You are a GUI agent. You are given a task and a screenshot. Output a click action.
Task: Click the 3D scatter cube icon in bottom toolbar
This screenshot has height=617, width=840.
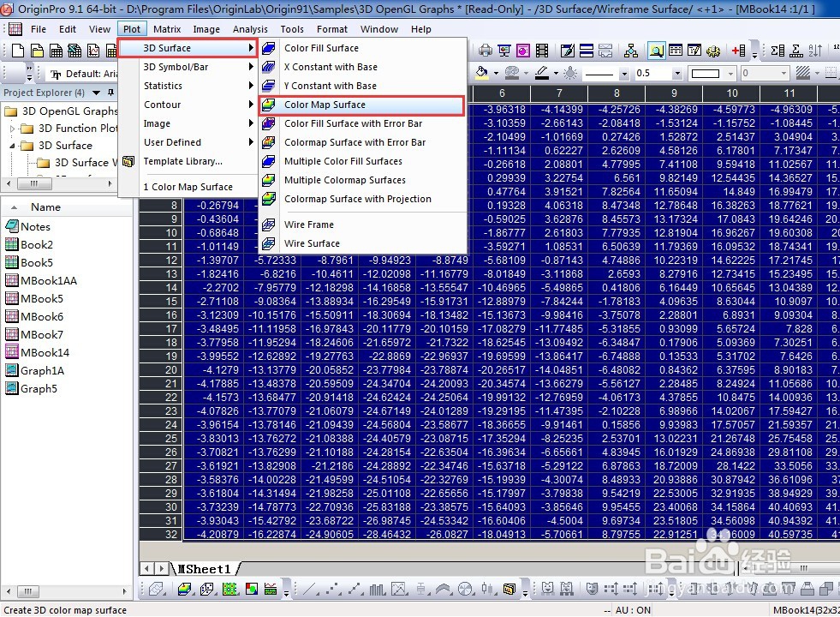207,589
